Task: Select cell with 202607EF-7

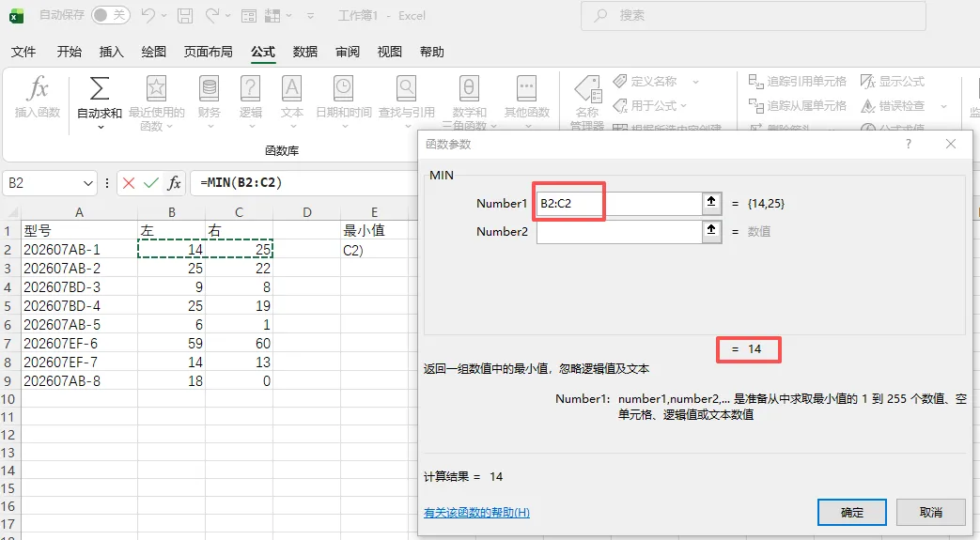Action: [x=79, y=363]
